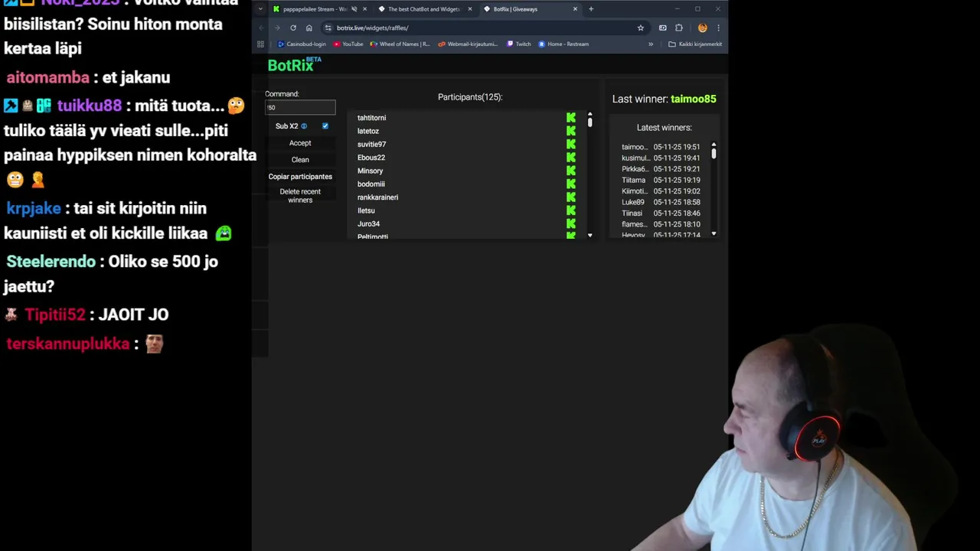The height and width of the screenshot is (551, 980).
Task: Open the Chrome three-dot menu
Action: point(718,28)
